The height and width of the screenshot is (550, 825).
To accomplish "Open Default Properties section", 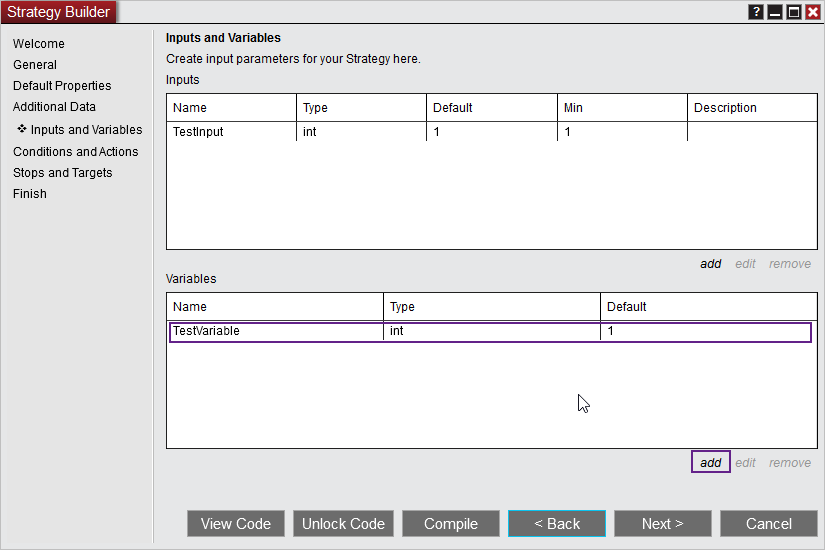I will coord(62,86).
